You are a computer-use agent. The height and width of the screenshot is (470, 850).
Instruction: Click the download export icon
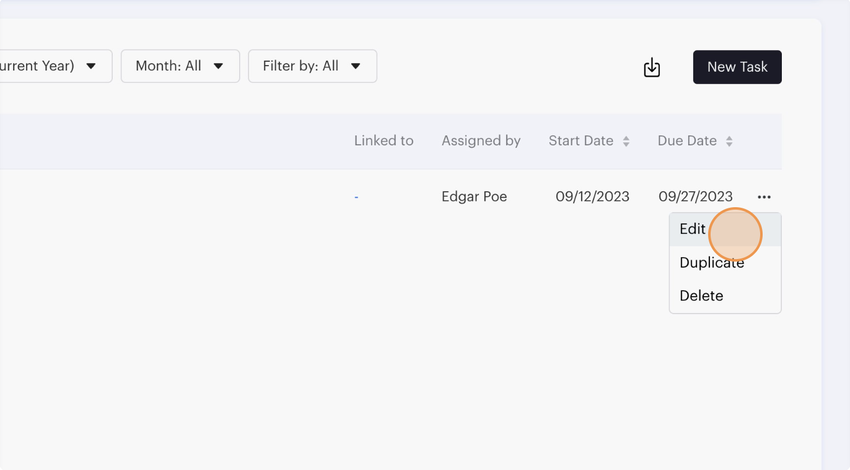652,67
